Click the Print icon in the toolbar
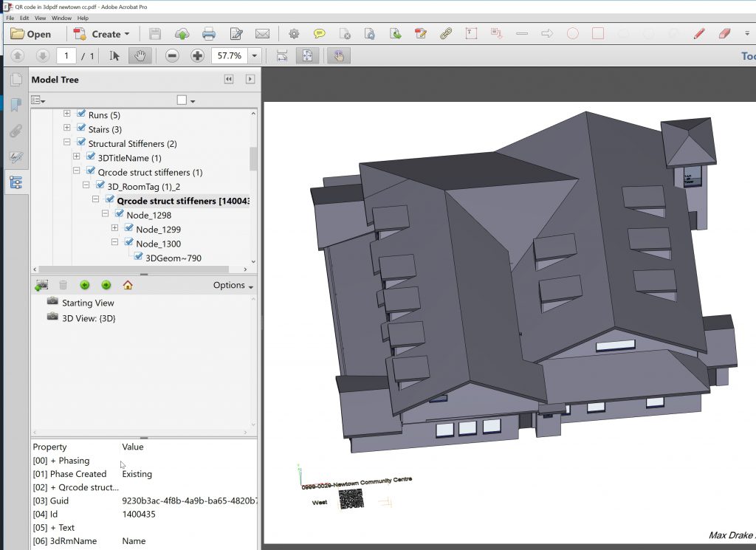This screenshot has height=550, width=756. pyautogui.click(x=209, y=34)
